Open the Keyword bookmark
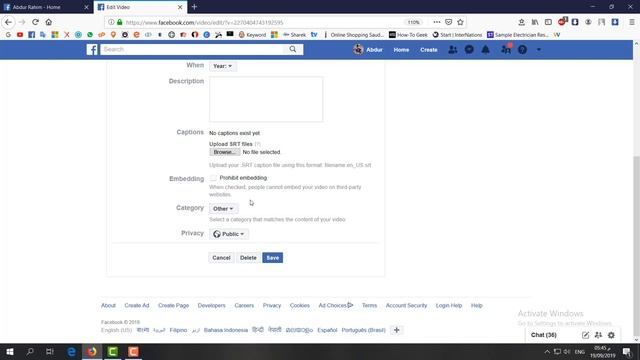The image size is (640, 360). (252, 35)
